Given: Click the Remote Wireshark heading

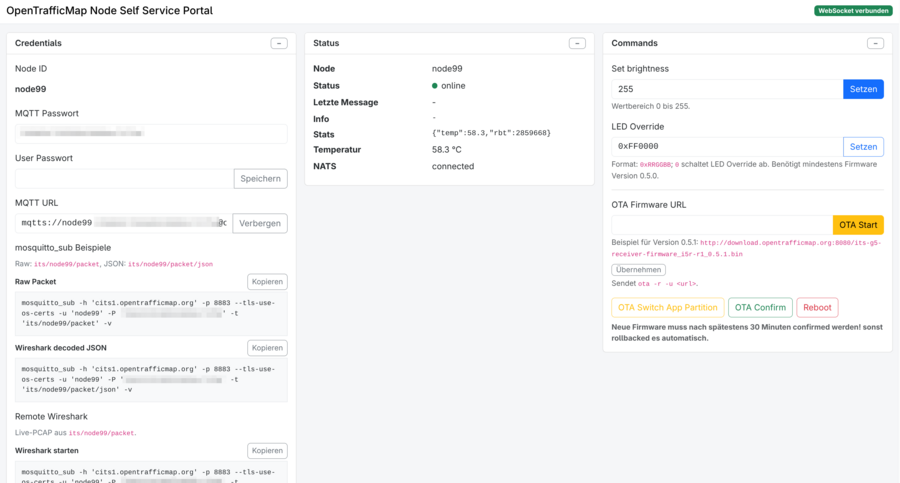Looking at the screenshot, I should coord(51,417).
